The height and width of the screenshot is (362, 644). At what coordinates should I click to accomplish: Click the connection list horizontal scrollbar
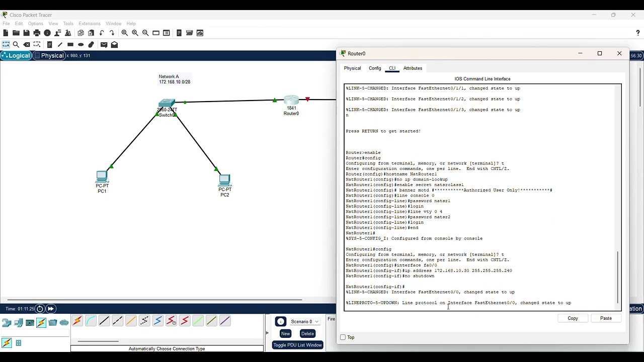(x=98, y=341)
